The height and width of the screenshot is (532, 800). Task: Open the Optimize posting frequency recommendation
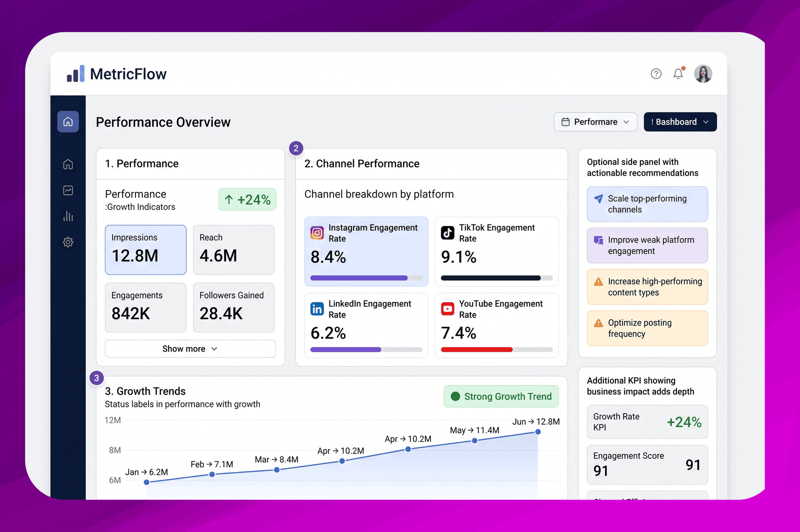point(647,328)
